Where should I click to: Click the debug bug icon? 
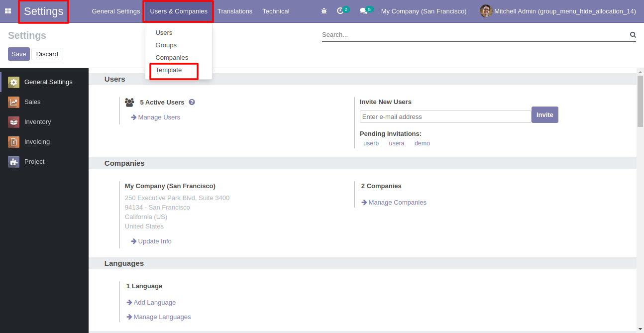(x=324, y=11)
